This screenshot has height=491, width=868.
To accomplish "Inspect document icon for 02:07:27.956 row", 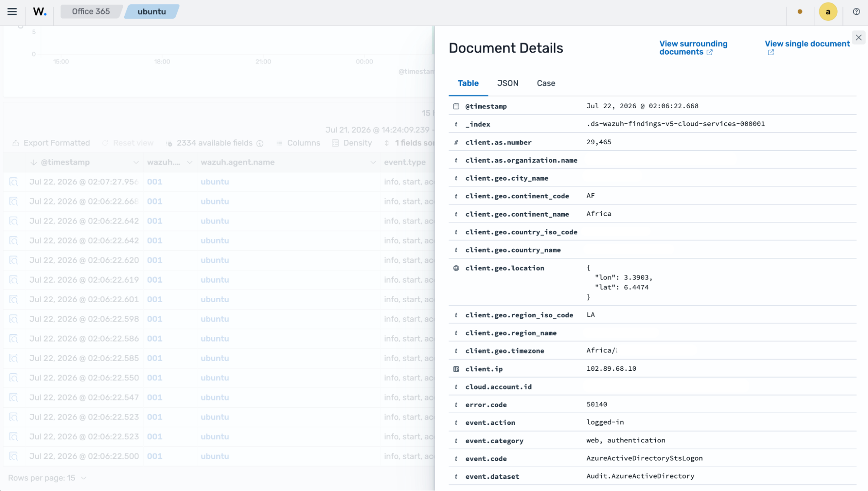I will (14, 182).
